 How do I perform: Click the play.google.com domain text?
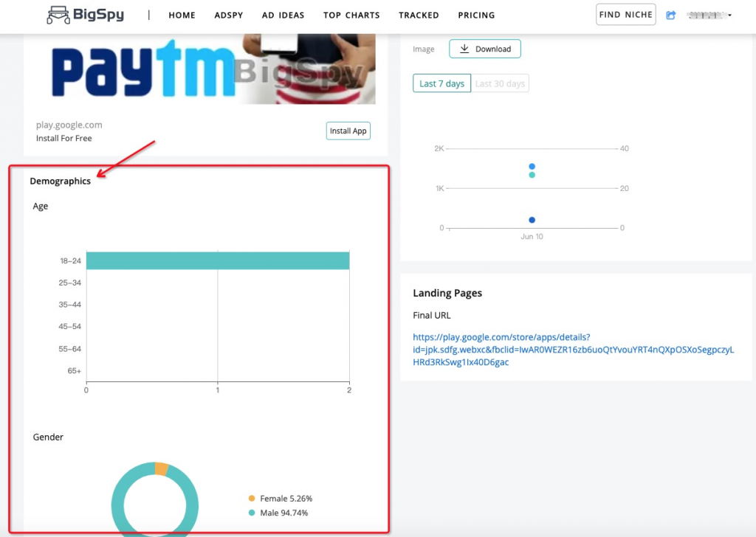click(x=69, y=125)
